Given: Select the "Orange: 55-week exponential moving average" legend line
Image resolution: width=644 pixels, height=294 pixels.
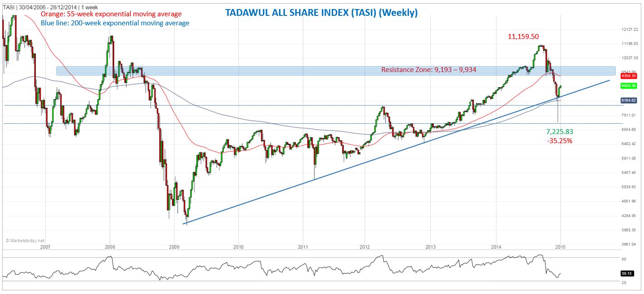Looking at the screenshot, I should coord(111,14).
